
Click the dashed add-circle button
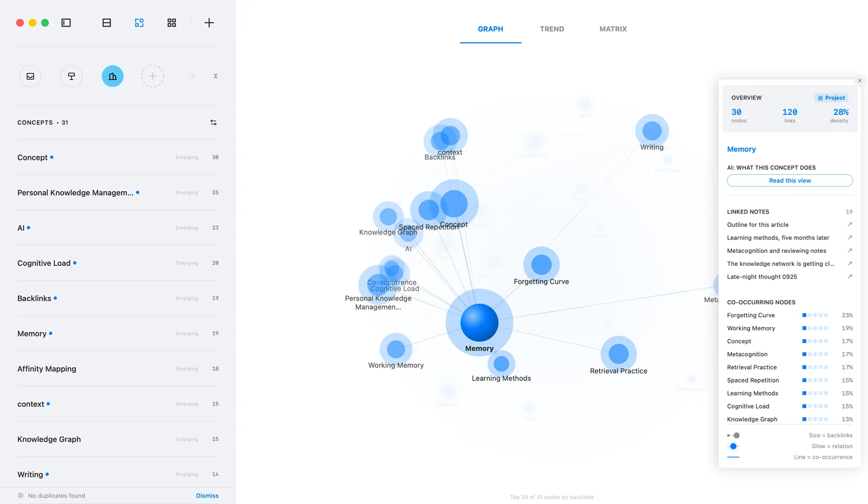(x=153, y=76)
